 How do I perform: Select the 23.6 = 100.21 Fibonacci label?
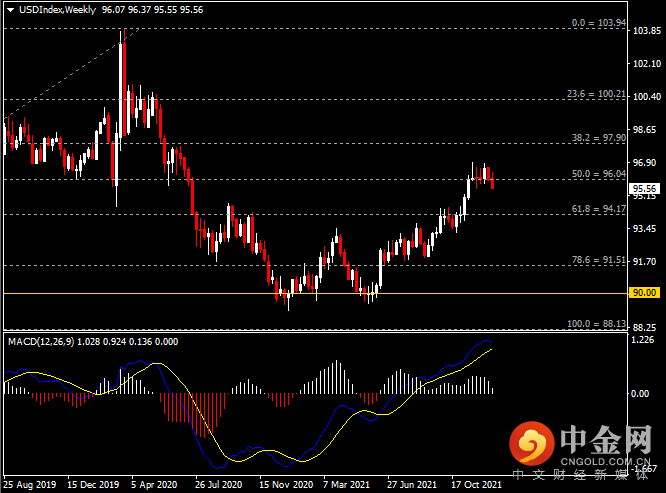[596, 94]
